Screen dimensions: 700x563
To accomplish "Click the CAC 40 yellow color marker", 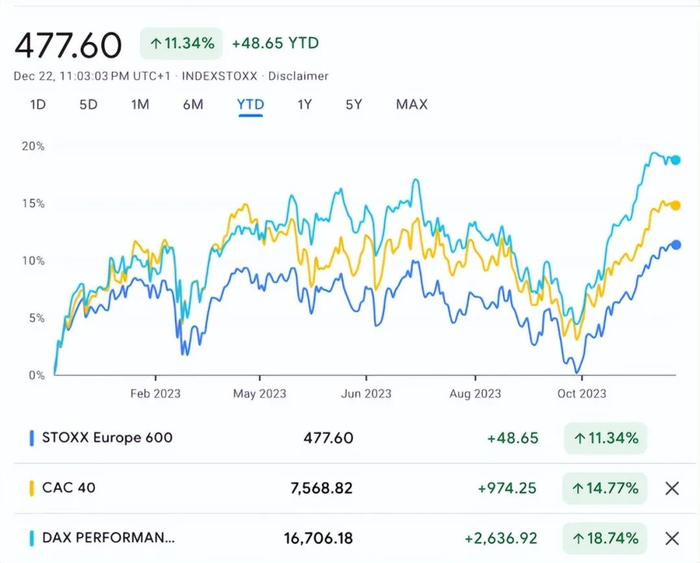I will tap(32, 489).
